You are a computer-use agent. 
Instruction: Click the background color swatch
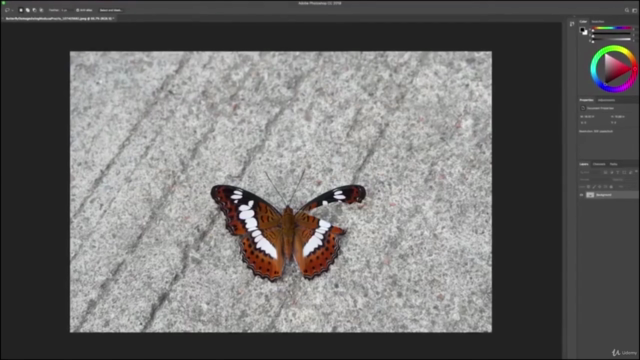(x=585, y=33)
